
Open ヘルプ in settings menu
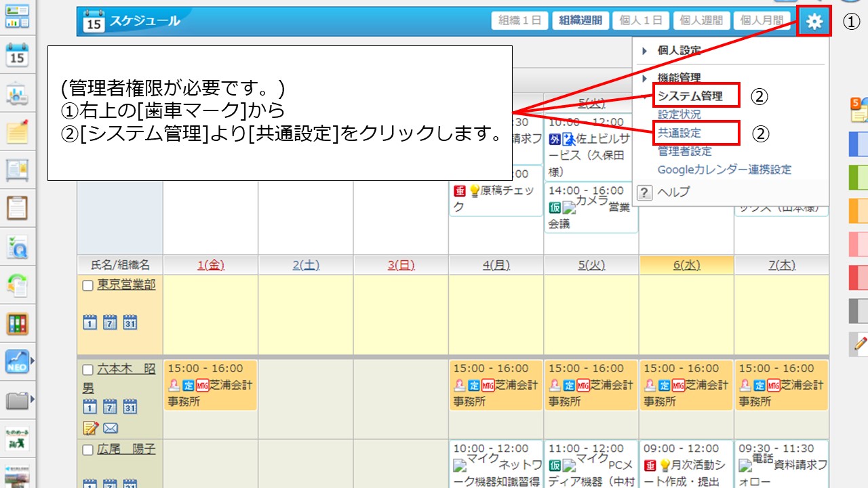coord(673,192)
